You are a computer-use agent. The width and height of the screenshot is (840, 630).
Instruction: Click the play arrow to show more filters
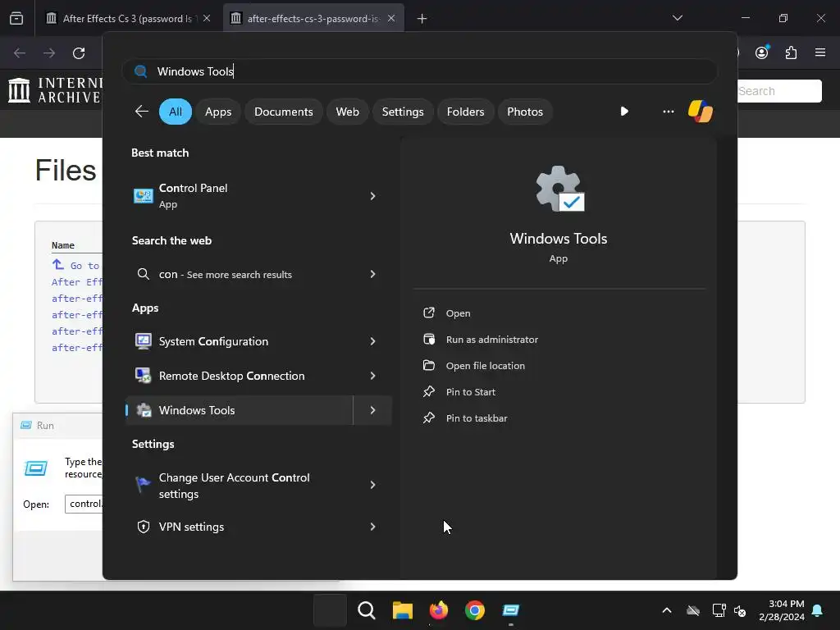[x=624, y=112]
